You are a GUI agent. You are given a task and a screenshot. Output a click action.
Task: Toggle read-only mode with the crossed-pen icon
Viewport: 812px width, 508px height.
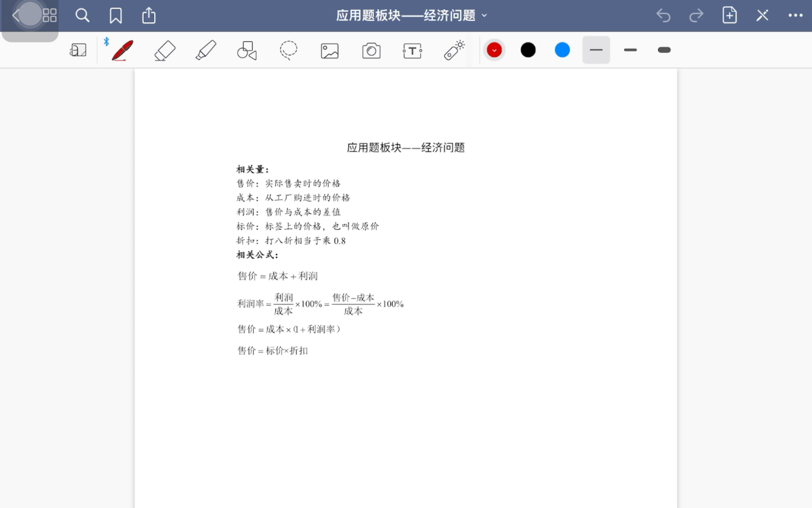(762, 16)
